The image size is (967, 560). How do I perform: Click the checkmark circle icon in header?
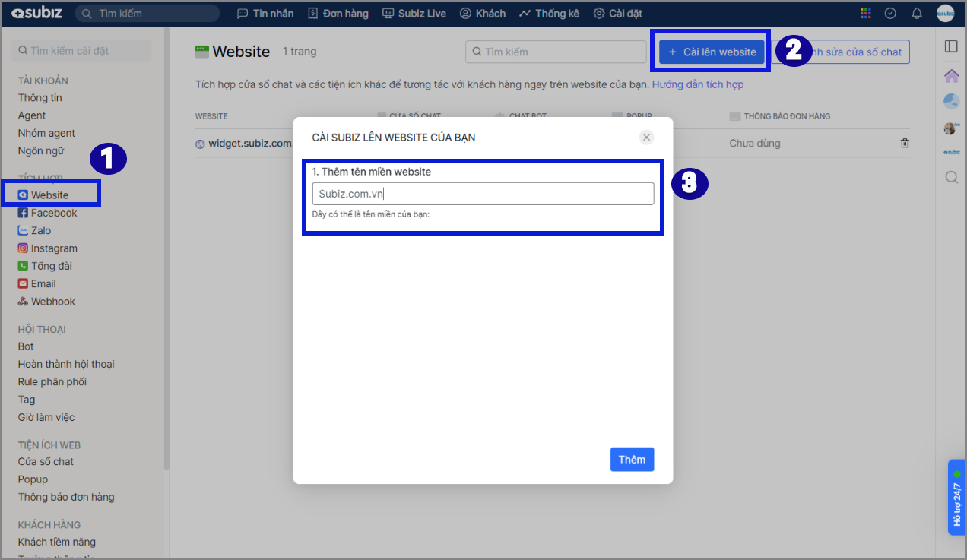(890, 14)
